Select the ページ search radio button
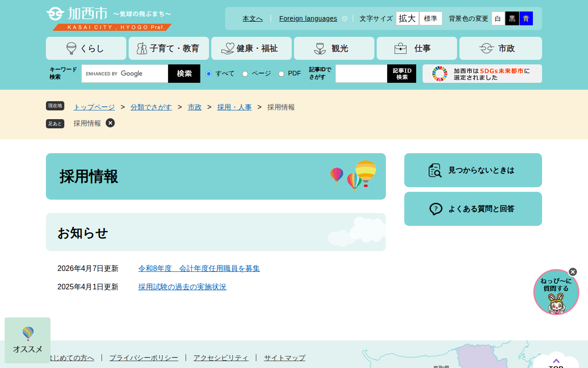 245,74
